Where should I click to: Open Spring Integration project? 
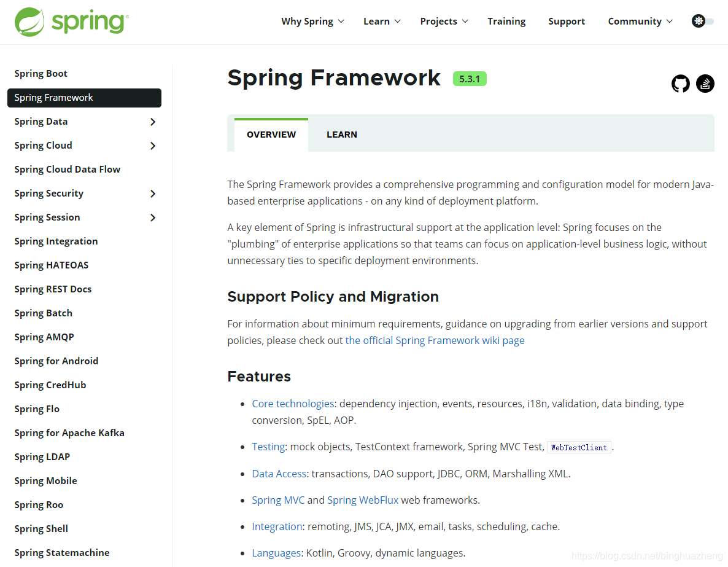pyautogui.click(x=56, y=241)
